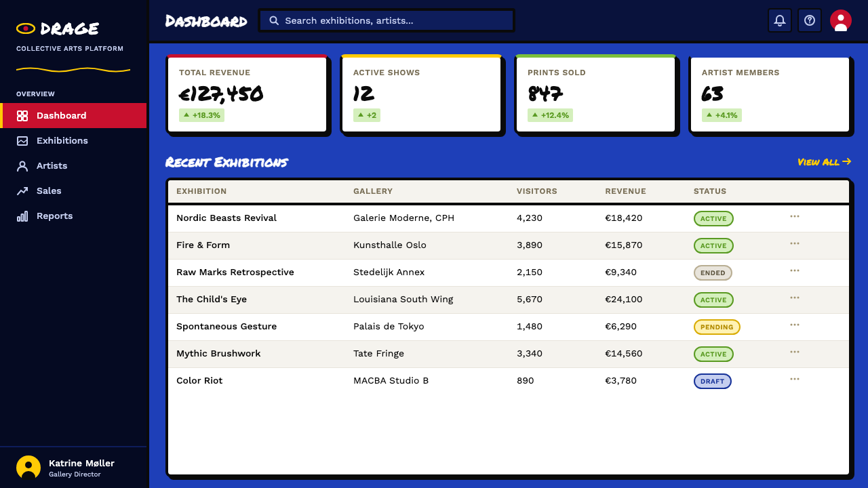The image size is (868, 488).
Task: Sort by the Revenue column header
Action: (x=626, y=191)
